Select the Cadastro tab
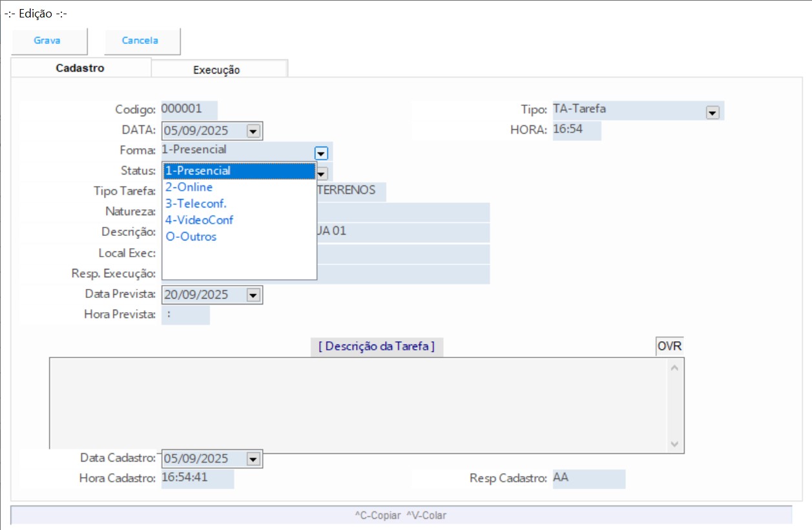The width and height of the screenshot is (812, 530). pyautogui.click(x=80, y=68)
